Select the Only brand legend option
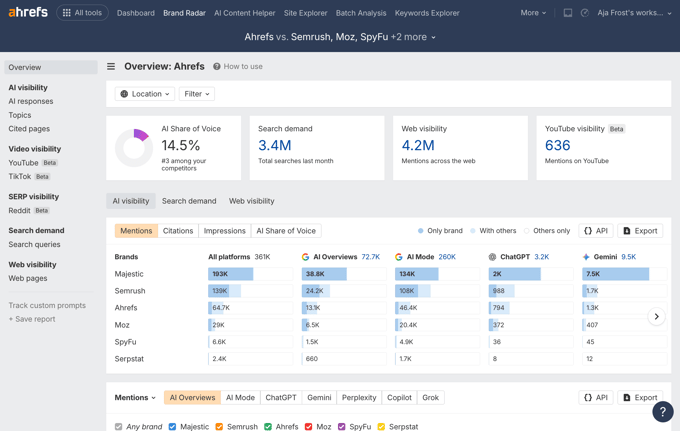This screenshot has height=431, width=680. point(440,231)
